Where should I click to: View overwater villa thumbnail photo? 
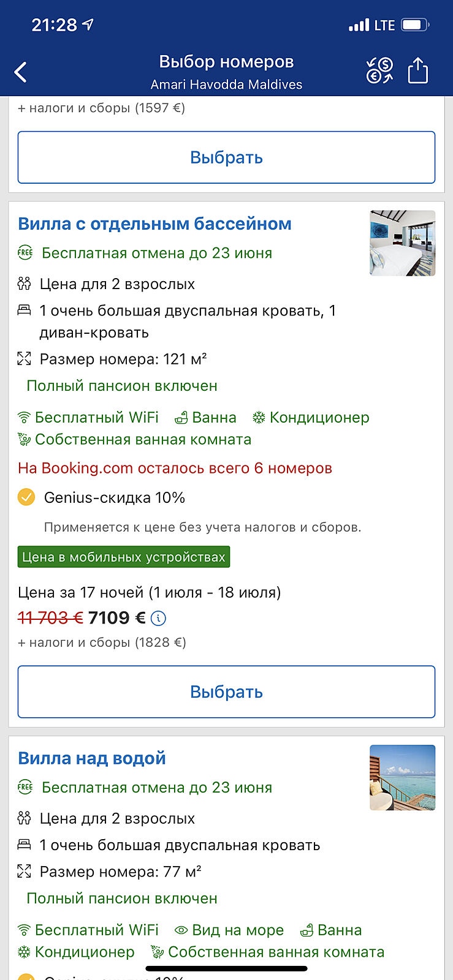pyautogui.click(x=402, y=777)
